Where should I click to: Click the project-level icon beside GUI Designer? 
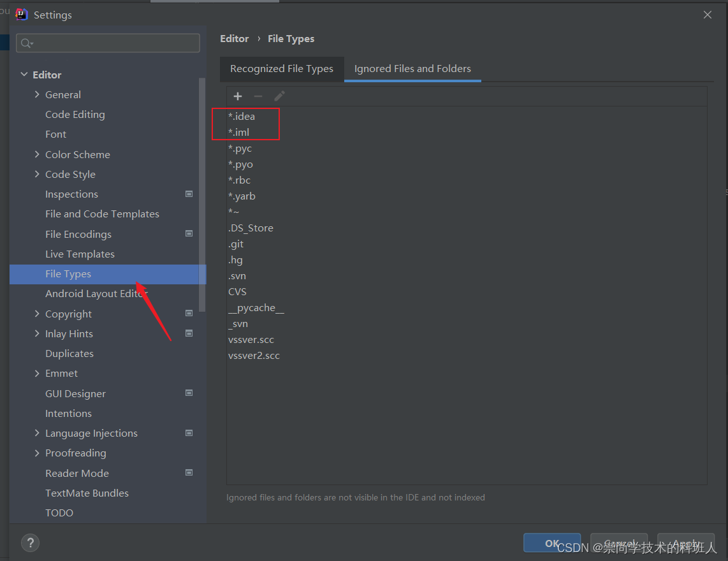point(189,393)
